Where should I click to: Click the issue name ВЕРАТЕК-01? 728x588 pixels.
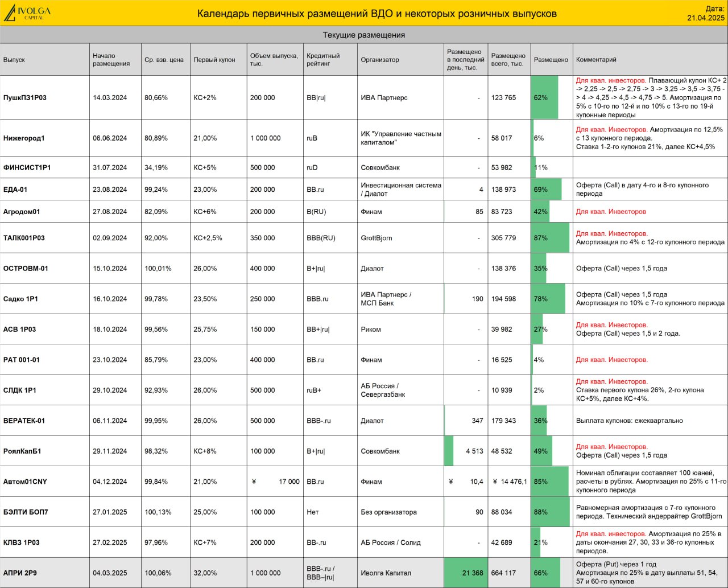coord(24,421)
